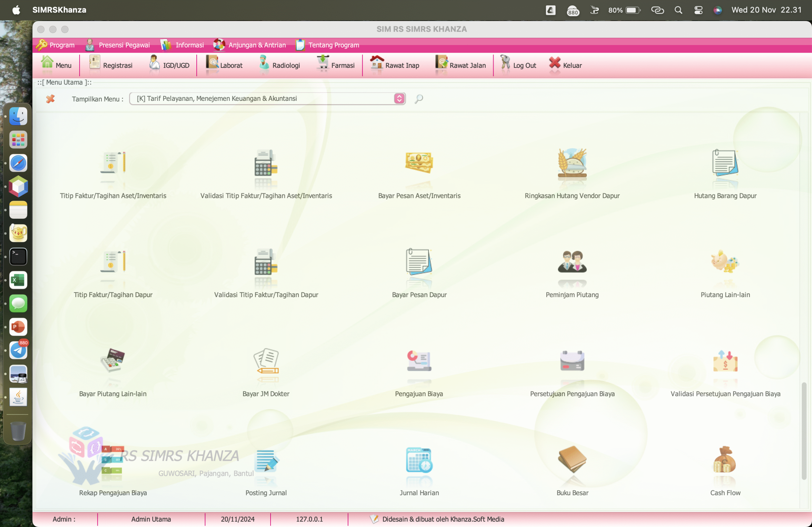Click the magnifier search icon beside dropdown
This screenshot has height=527, width=812.
(x=419, y=99)
